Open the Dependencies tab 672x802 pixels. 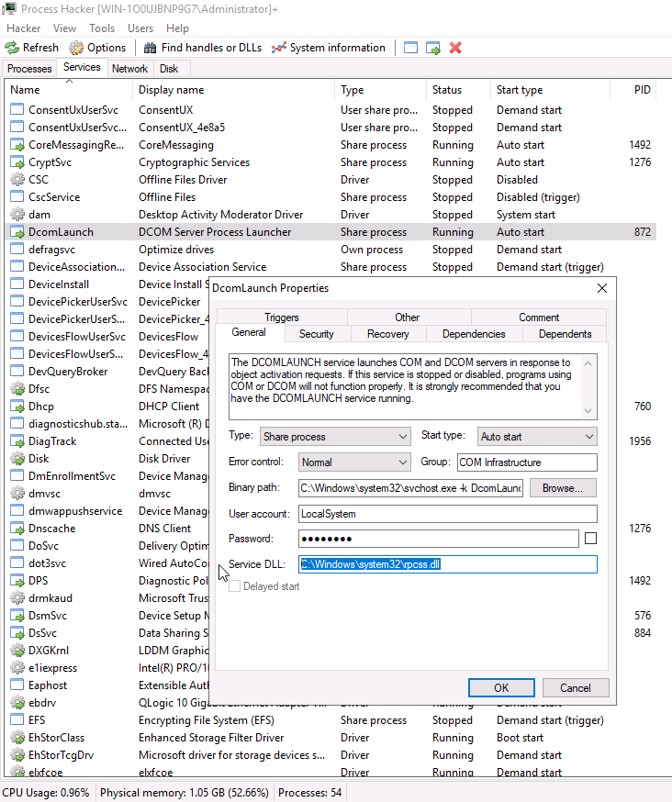474,334
